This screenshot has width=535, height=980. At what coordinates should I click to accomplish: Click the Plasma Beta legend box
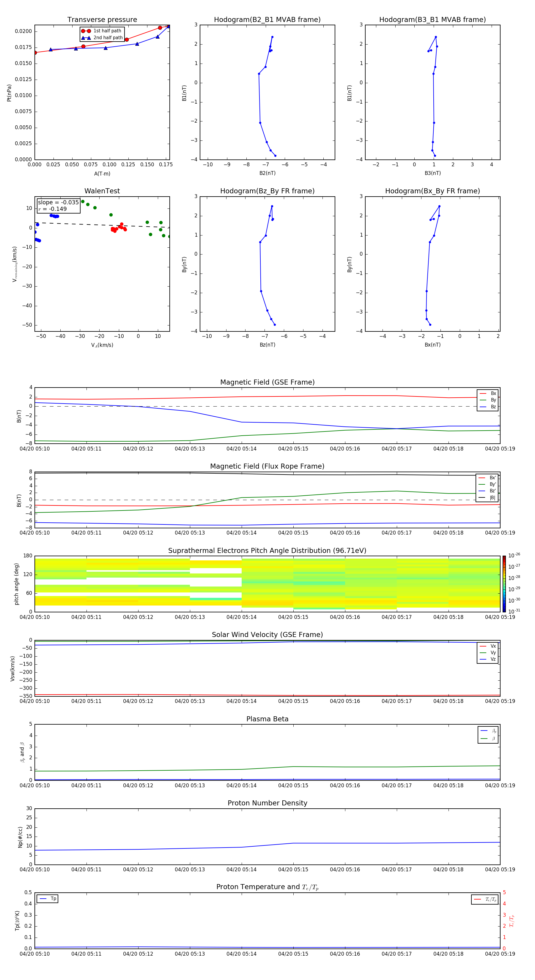click(488, 735)
